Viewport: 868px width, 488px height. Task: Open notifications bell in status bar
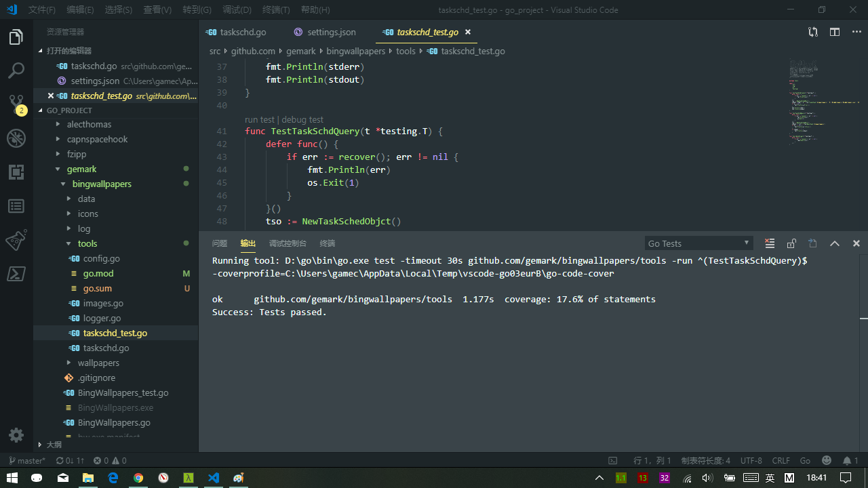pos(847,460)
